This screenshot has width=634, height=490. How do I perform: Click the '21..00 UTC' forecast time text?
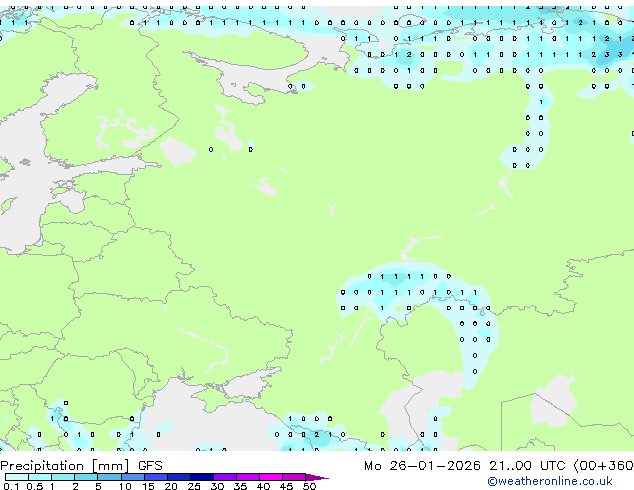[530, 466]
